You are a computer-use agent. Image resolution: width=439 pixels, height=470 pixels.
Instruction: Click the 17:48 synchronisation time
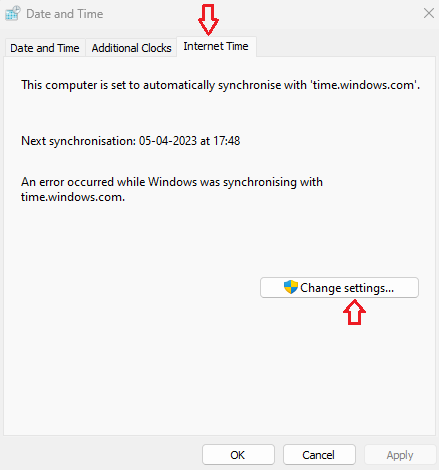click(x=227, y=141)
